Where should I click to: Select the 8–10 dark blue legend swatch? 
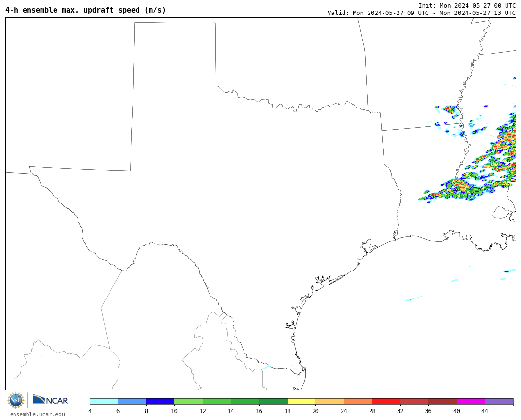coord(160,401)
